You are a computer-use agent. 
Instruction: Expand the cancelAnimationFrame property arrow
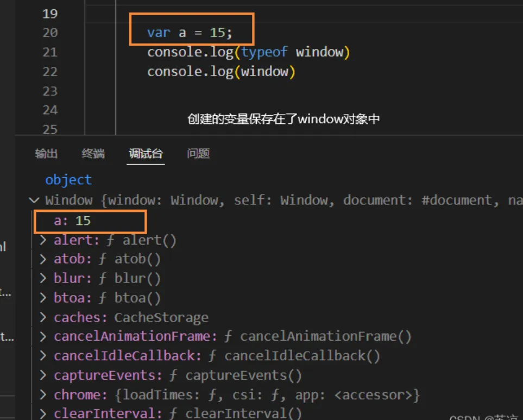pos(43,336)
